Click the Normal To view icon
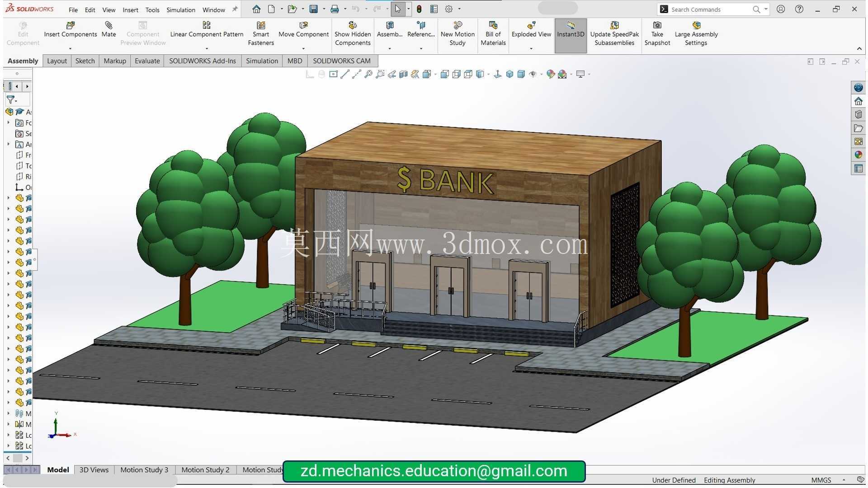Screen dimensions: 868x488 click(498, 74)
